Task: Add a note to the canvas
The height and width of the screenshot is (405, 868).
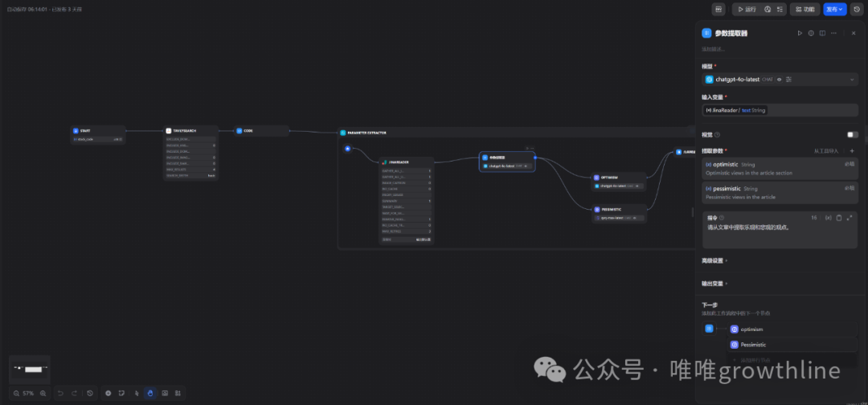Action: 122,394
